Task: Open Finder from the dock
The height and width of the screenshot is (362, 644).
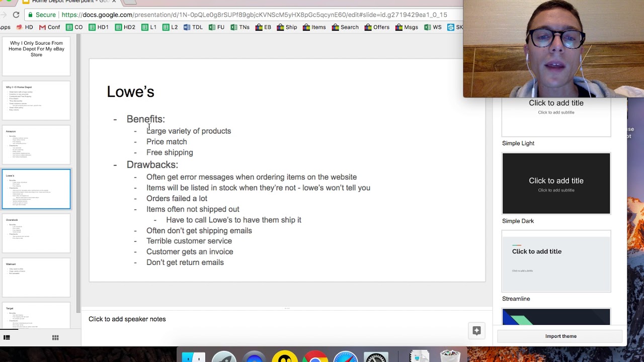Action: click(x=193, y=356)
